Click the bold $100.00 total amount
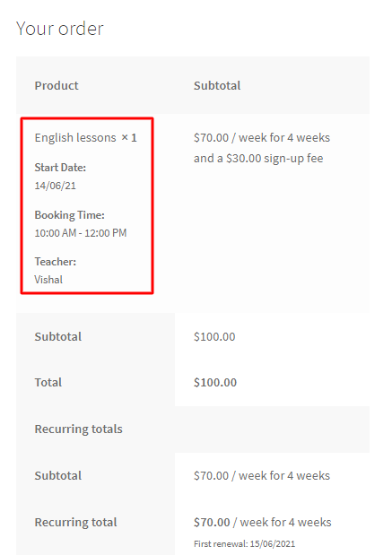 point(215,383)
